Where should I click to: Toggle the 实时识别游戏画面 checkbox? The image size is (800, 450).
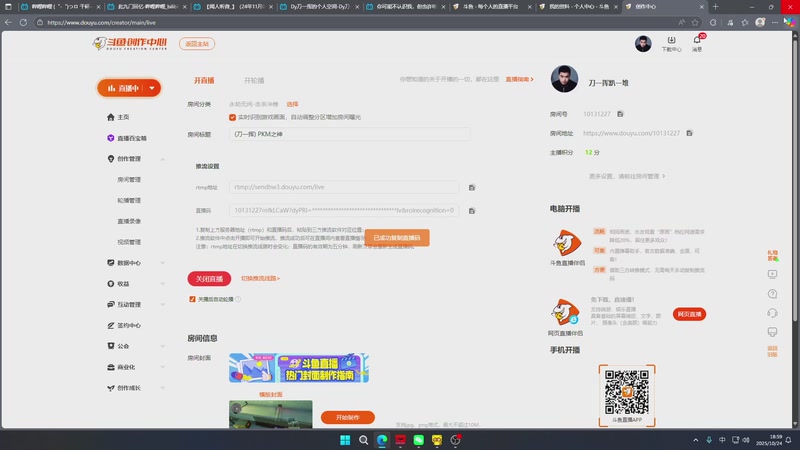tap(233, 117)
